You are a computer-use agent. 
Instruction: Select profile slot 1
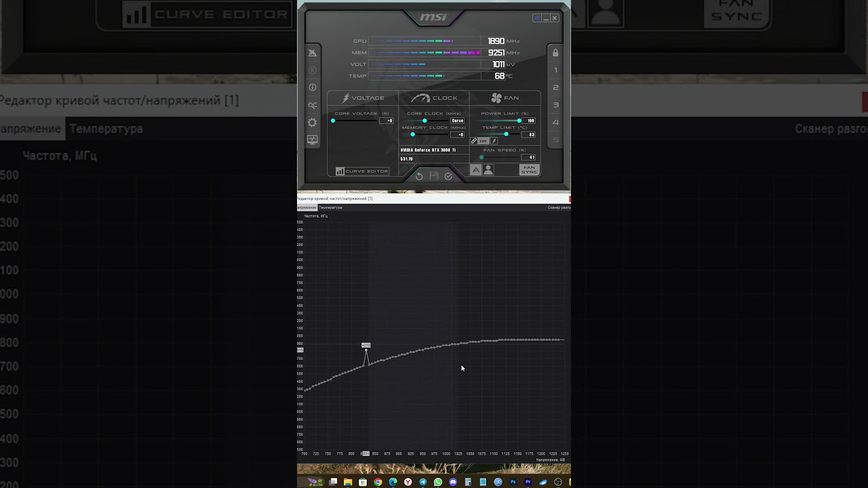click(x=555, y=70)
